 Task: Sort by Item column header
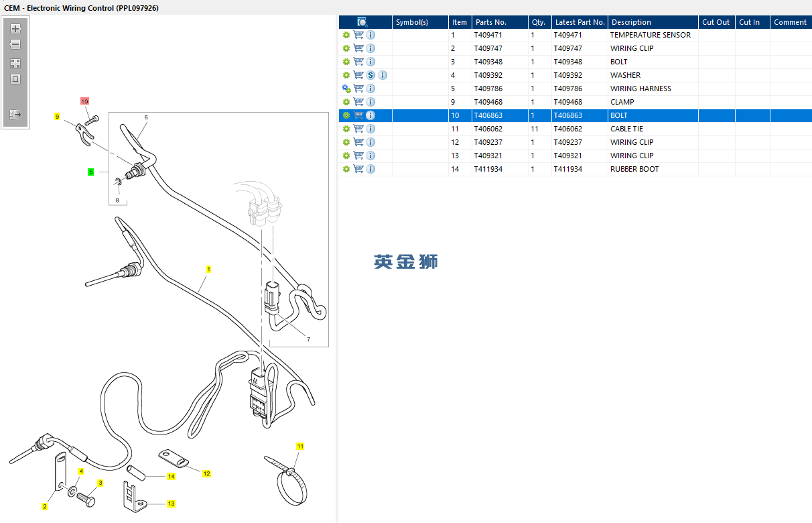pos(460,22)
